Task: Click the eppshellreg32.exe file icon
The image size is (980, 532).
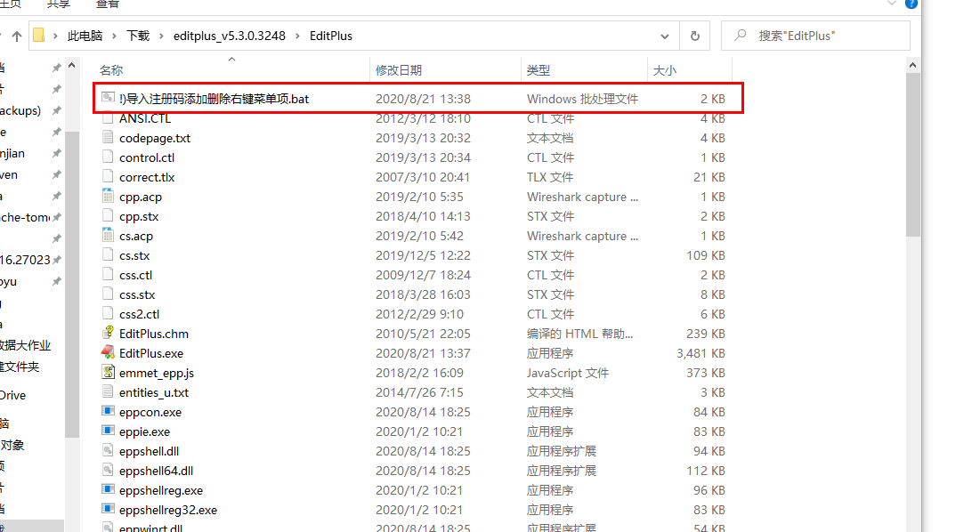Action: (x=108, y=510)
